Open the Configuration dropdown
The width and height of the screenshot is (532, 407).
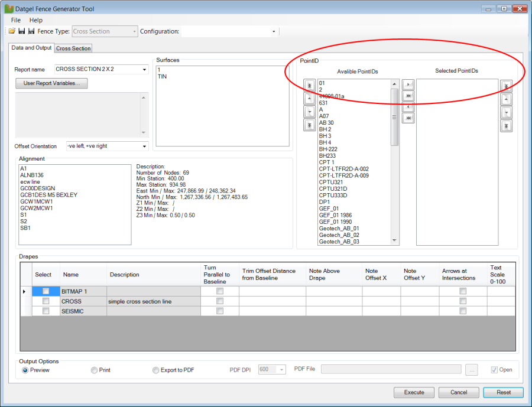274,31
